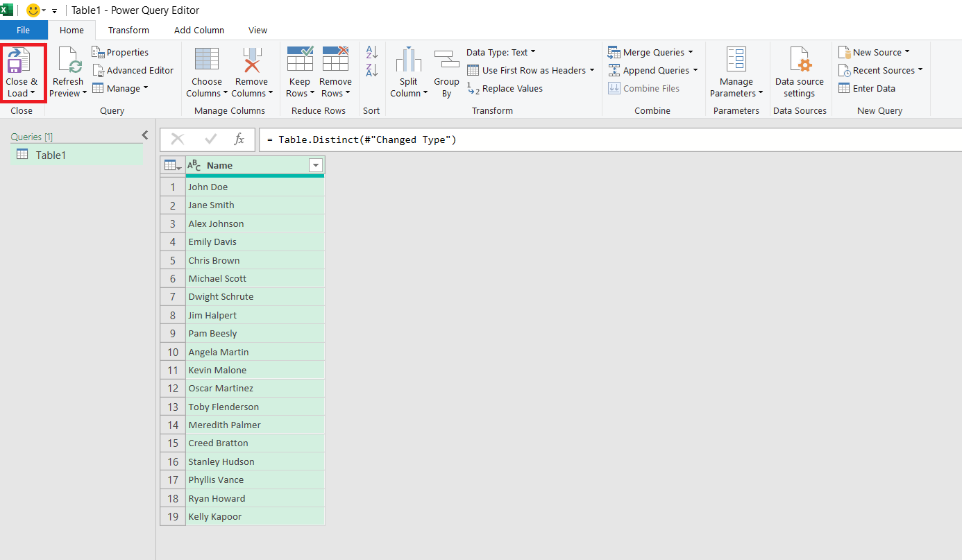Click the Group By icon

coord(447,60)
